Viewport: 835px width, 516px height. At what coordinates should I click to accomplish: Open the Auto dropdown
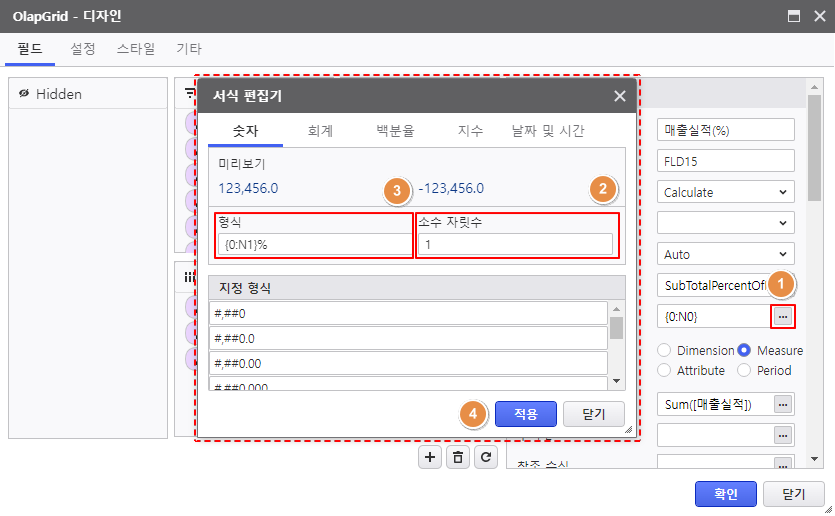(725, 254)
